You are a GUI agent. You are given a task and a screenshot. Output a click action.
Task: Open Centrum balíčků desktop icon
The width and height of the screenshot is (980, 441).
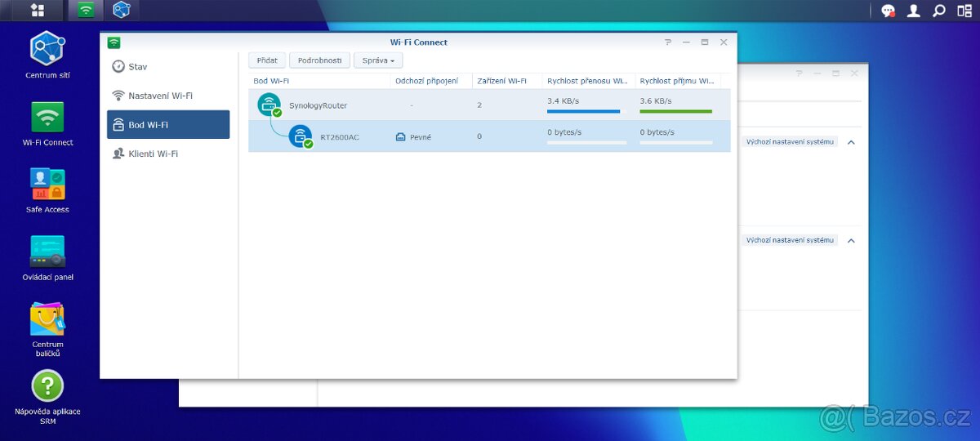(47, 319)
